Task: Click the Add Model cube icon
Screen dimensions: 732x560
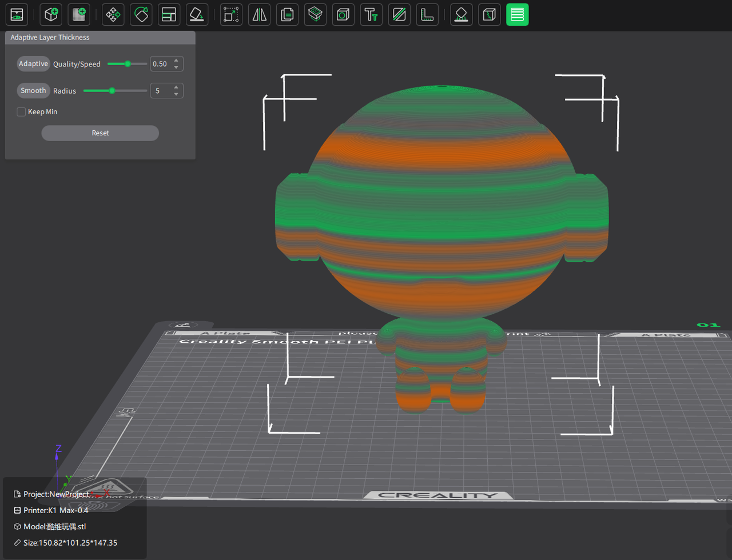Action: pyautogui.click(x=51, y=14)
